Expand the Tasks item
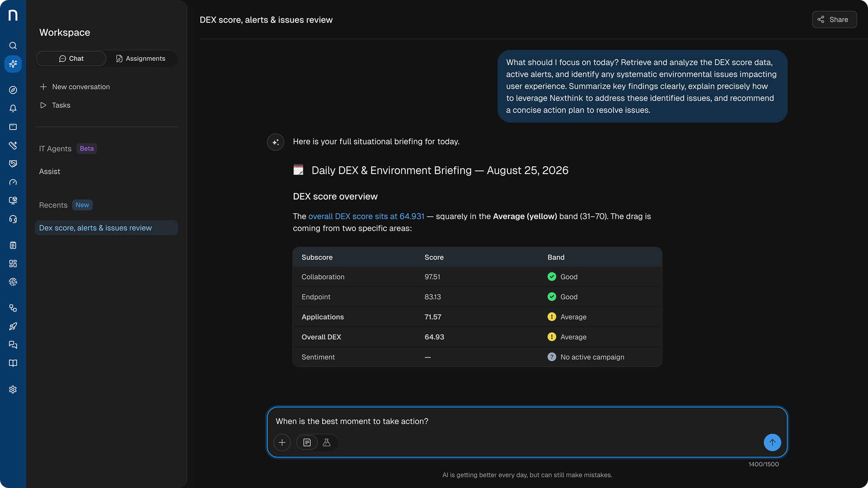Viewport: 868px width, 488px height. pyautogui.click(x=55, y=105)
